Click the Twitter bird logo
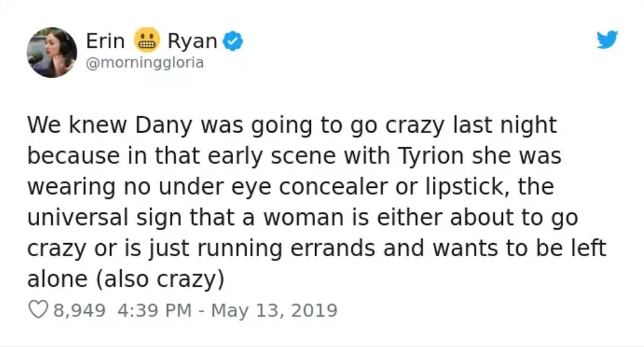The image size is (644, 347). click(607, 40)
